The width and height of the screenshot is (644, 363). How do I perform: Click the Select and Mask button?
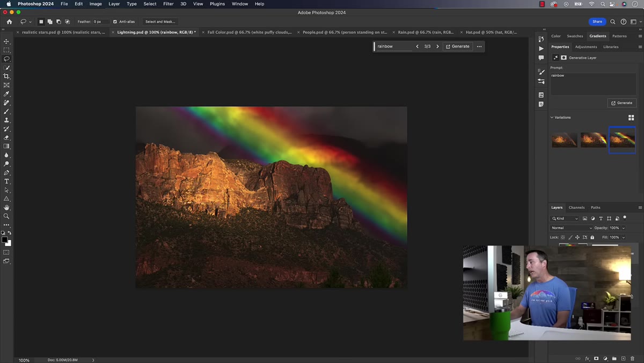pyautogui.click(x=160, y=21)
